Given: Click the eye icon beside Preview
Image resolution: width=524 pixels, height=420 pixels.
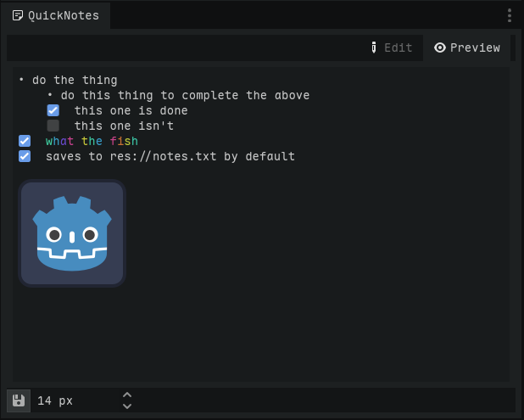Looking at the screenshot, I should pos(440,48).
